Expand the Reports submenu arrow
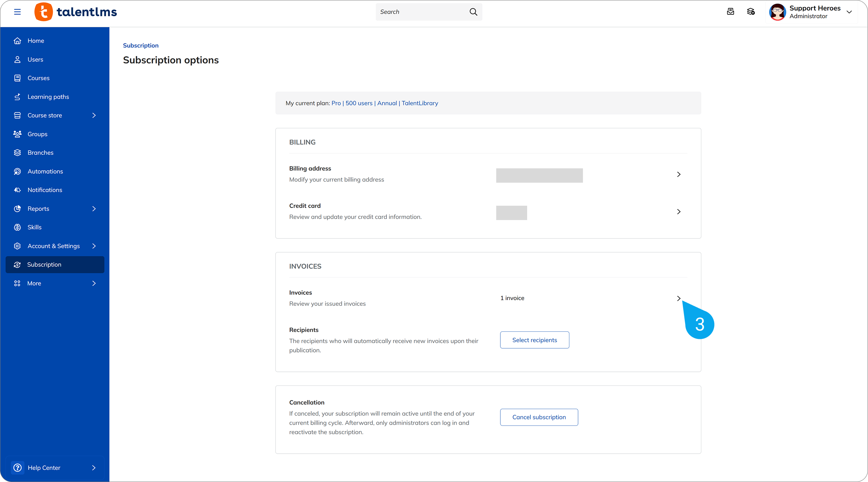 pos(94,209)
